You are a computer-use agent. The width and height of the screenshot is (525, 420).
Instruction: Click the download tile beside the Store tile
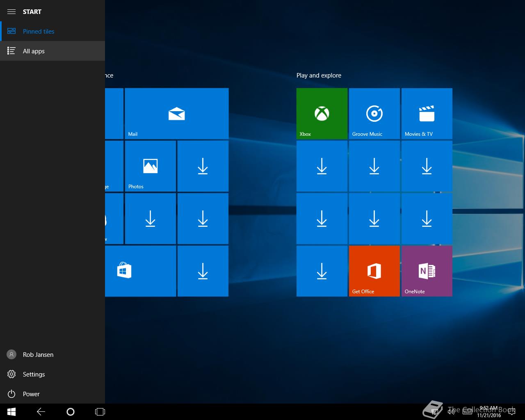[203, 271]
